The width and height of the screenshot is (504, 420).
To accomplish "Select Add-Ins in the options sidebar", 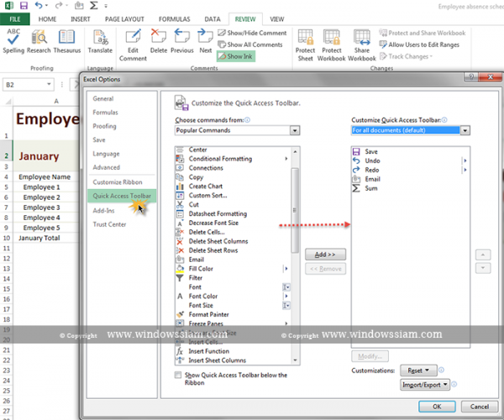I will point(103,211).
